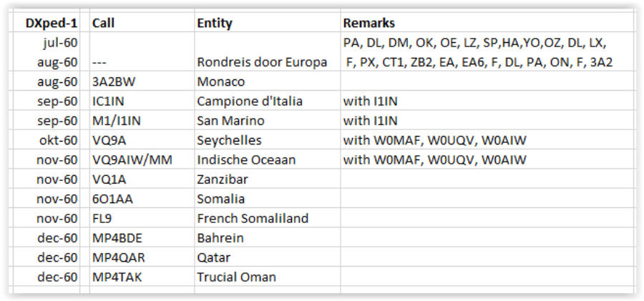Select the Rondreis door Europa cell
This screenshot has height=301, width=644.
262,62
